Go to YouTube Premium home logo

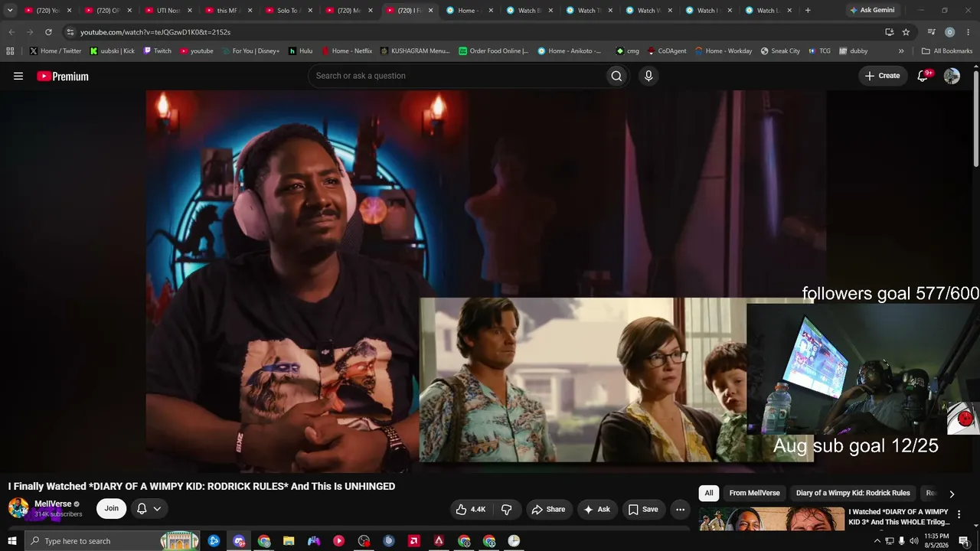point(63,76)
